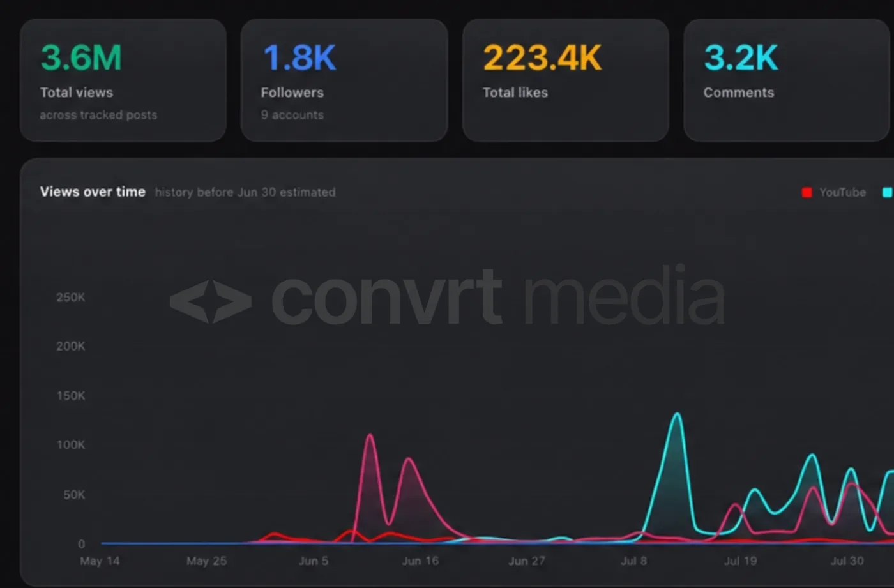This screenshot has width=894, height=588.
Task: Click the 223.4K likes figure
Action: [542, 58]
